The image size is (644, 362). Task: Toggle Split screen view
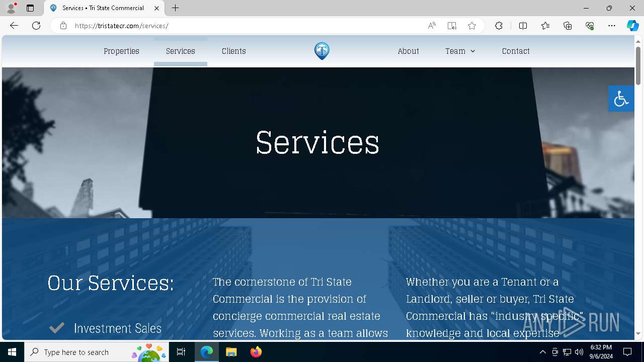tap(523, 26)
